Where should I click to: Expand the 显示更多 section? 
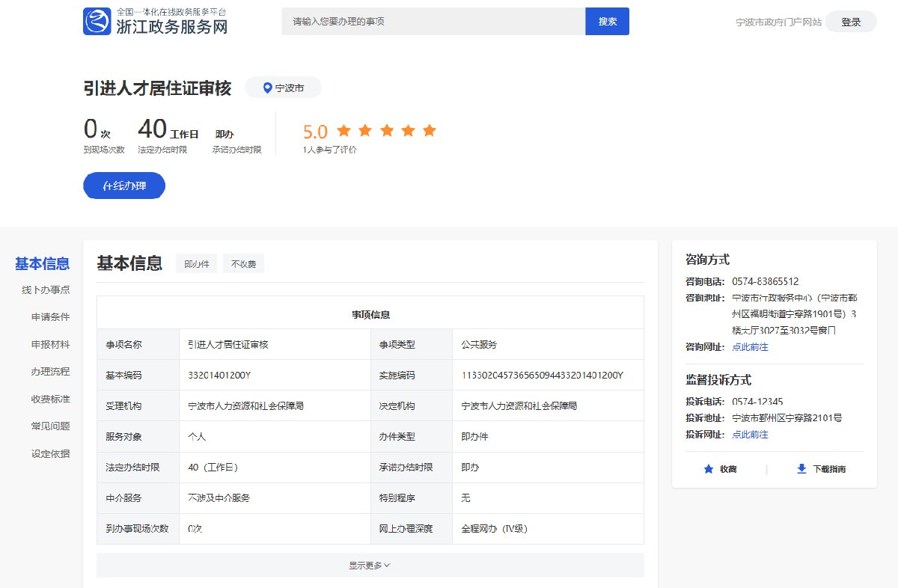click(x=370, y=566)
